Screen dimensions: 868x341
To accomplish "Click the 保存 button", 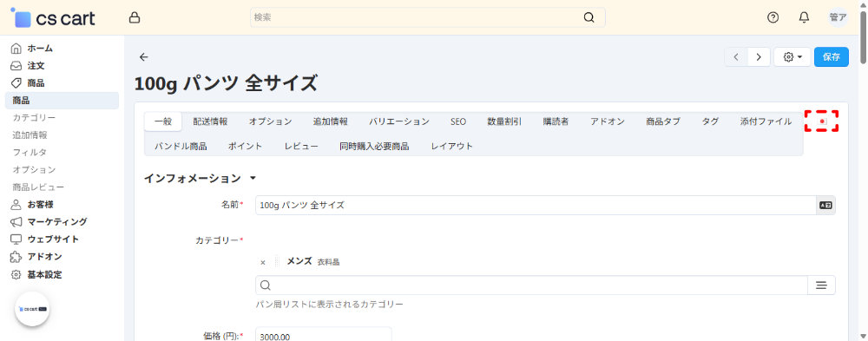I will 832,57.
